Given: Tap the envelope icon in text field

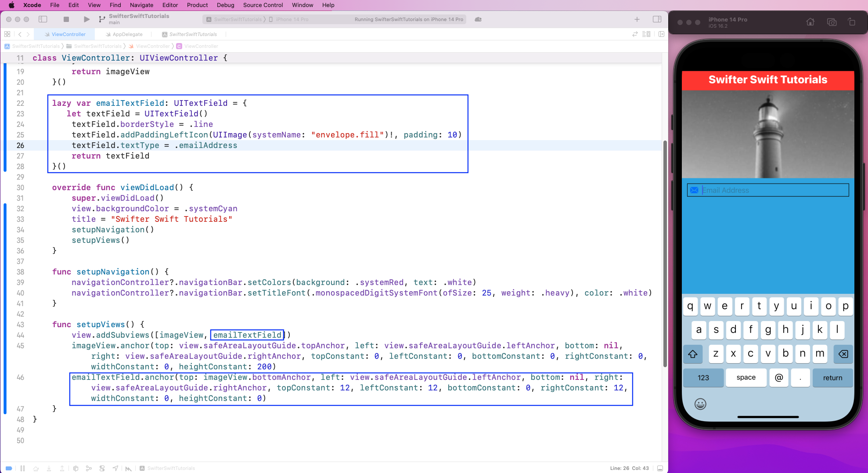Looking at the screenshot, I should click(694, 190).
